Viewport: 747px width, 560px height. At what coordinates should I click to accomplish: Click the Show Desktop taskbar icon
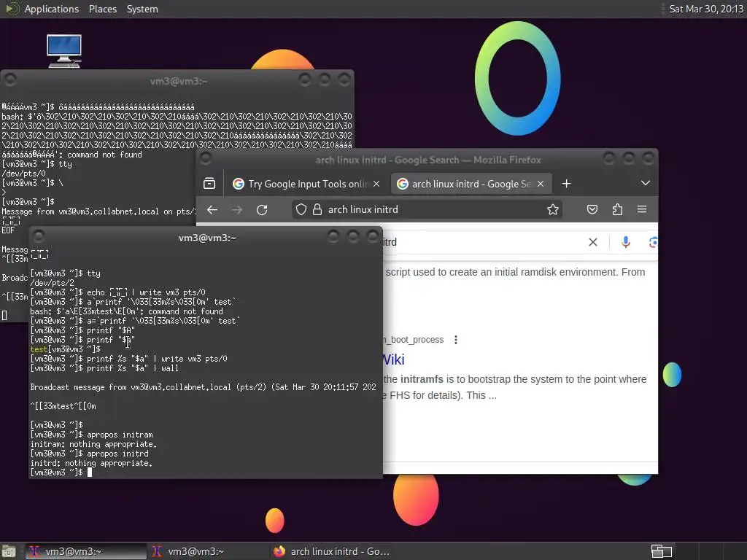pyautogui.click(x=9, y=551)
